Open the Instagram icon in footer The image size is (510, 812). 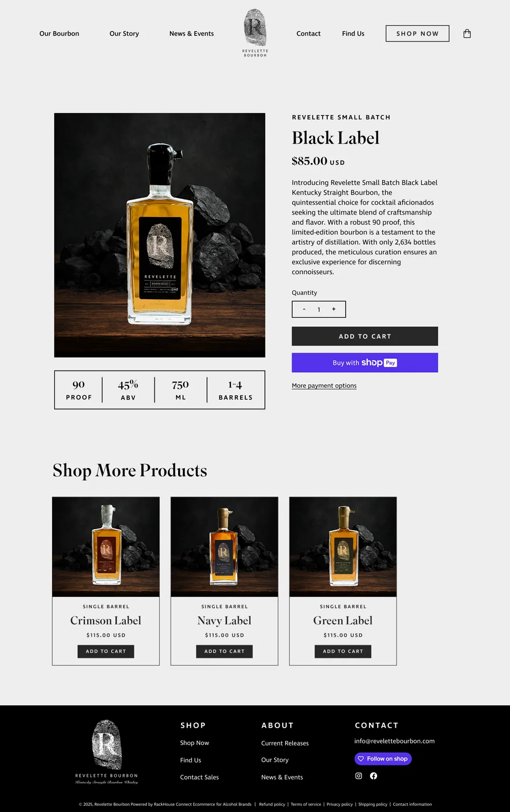[x=359, y=775]
